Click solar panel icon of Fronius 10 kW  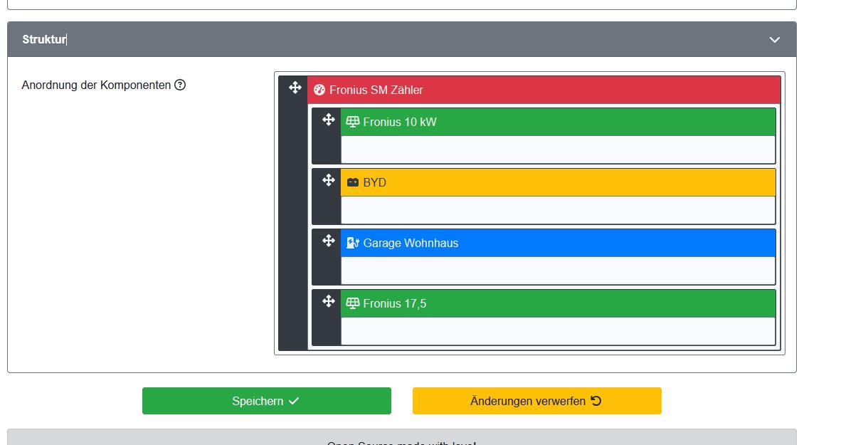(353, 122)
